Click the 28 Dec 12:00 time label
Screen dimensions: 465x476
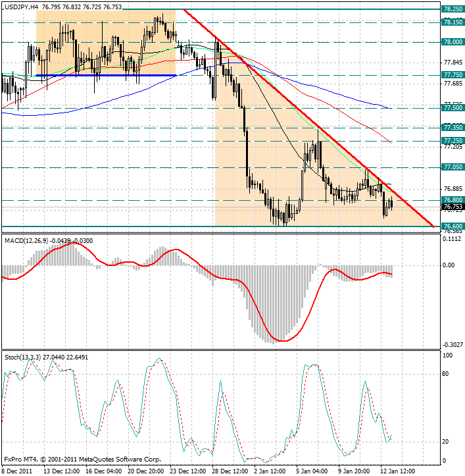230,471
